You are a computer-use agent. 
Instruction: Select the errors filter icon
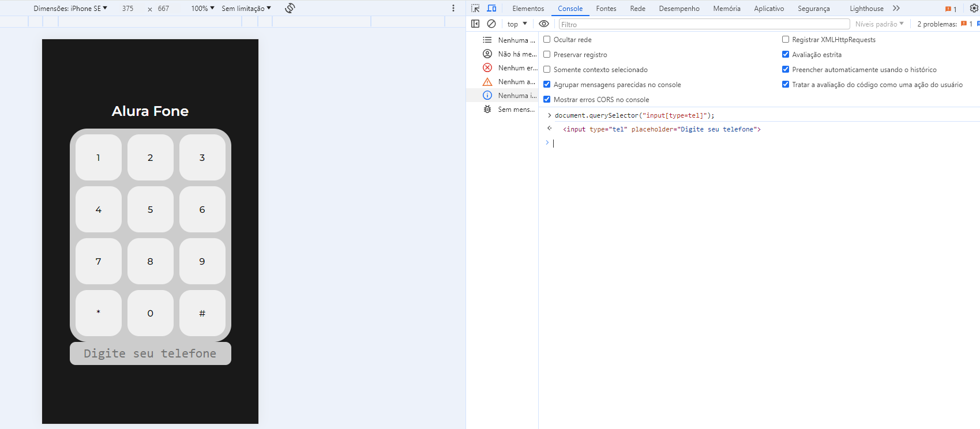(x=487, y=67)
